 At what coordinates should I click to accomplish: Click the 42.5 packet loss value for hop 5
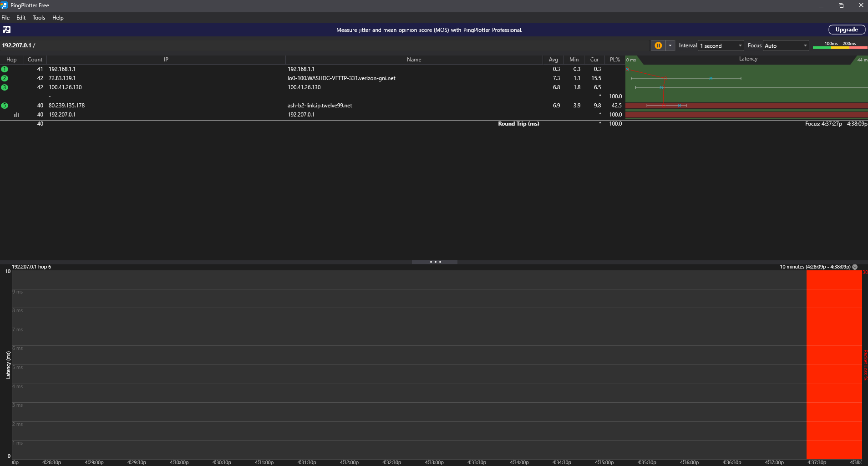click(616, 106)
